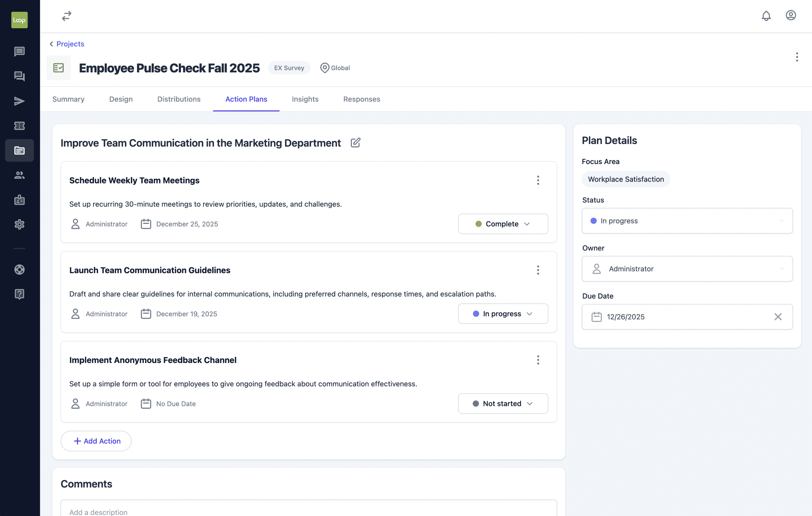This screenshot has width=812, height=516.
Task: Open the employee badge icon in sidebar
Action: (x=19, y=200)
